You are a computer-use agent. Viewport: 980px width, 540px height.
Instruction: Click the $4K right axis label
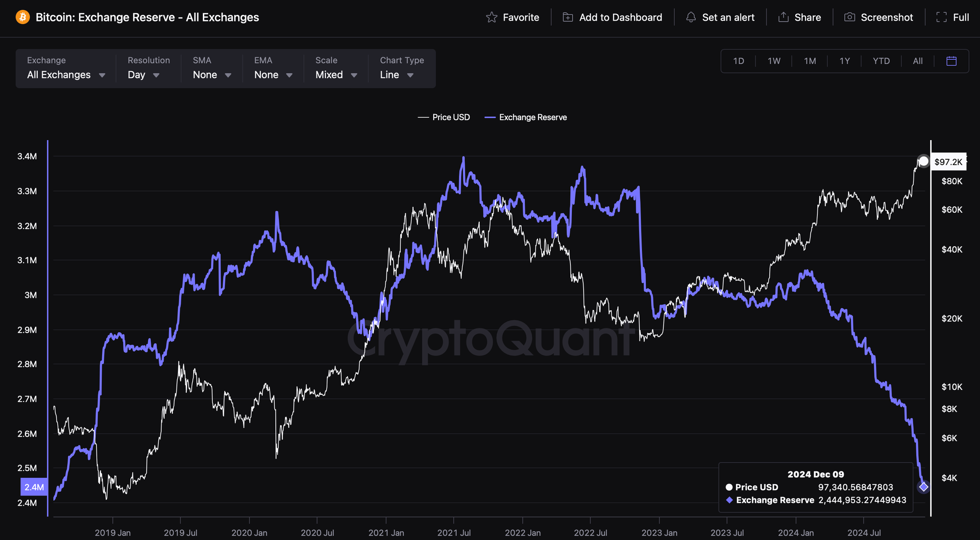[949, 478]
